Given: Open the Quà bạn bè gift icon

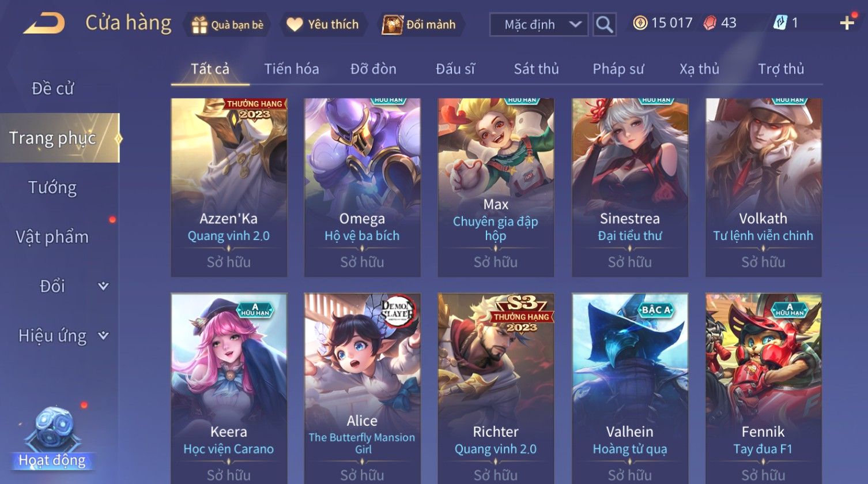Looking at the screenshot, I should 199,25.
